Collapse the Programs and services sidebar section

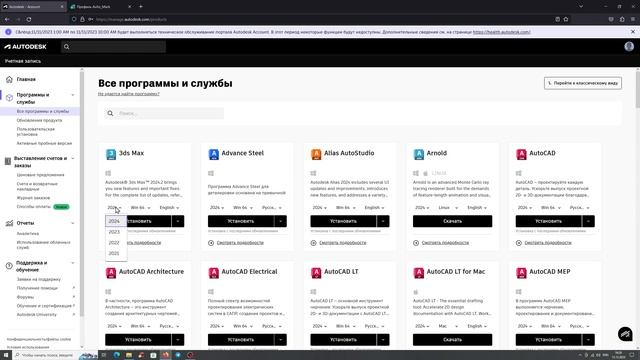(73, 95)
